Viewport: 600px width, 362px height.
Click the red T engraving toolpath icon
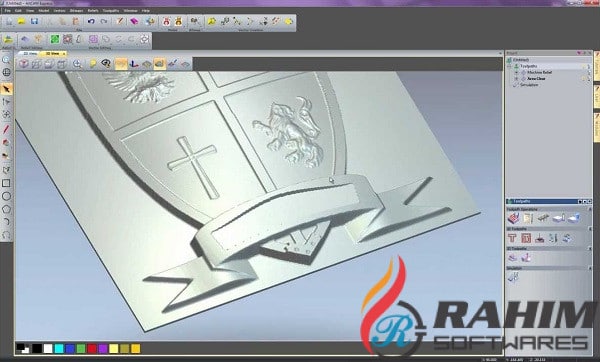tap(512, 238)
